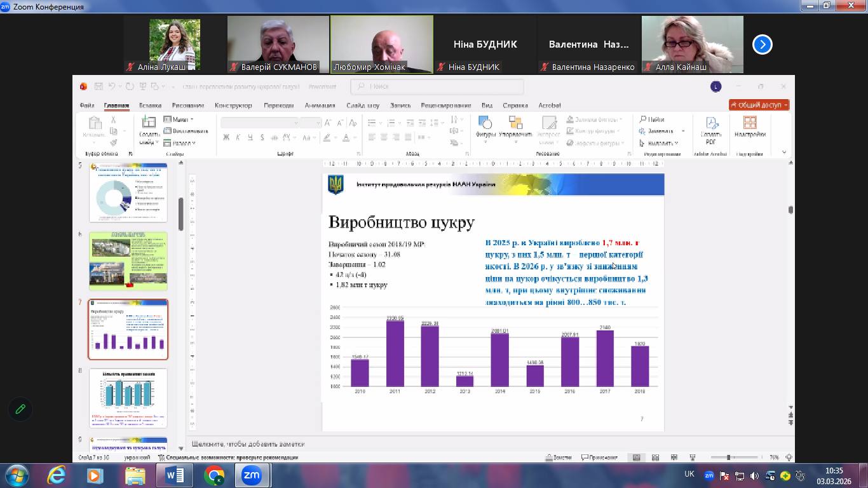This screenshot has height=488, width=868.
Task: Switch to slide sorter view
Action: [654, 457]
